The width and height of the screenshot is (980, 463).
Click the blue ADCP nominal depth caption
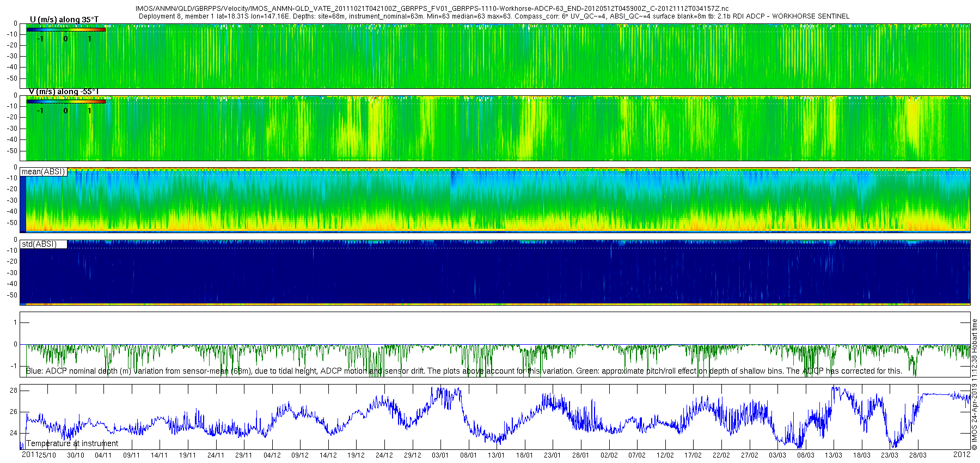point(464,371)
